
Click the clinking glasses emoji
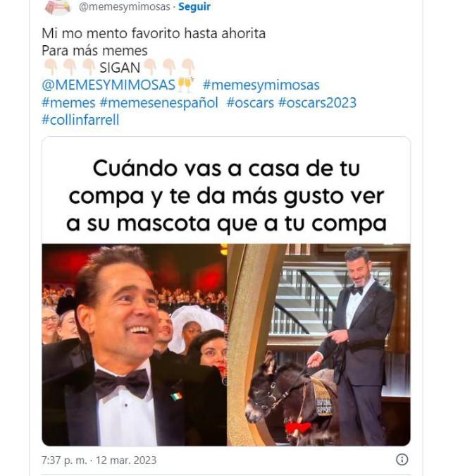[185, 85]
